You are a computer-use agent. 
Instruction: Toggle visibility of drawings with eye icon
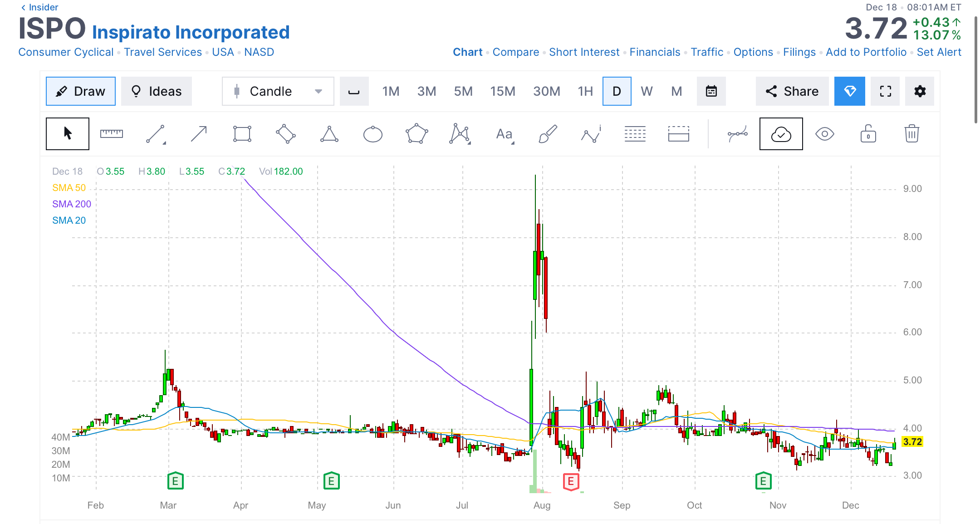pyautogui.click(x=825, y=134)
